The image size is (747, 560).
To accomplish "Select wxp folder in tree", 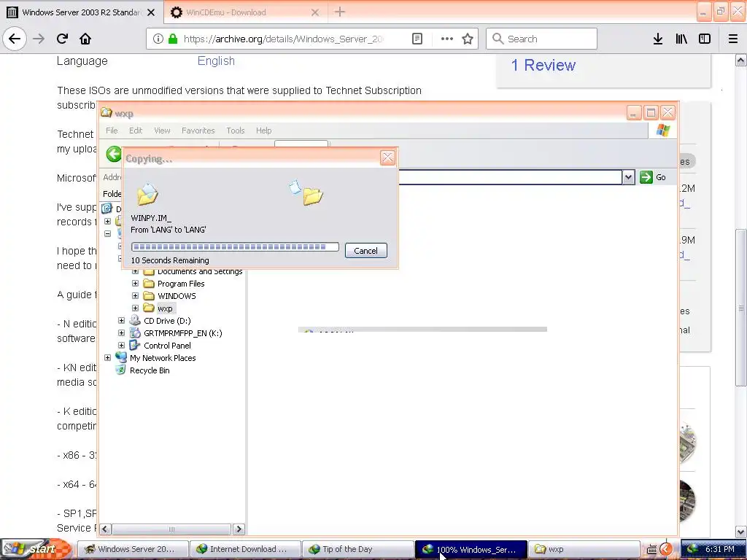I will click(165, 308).
